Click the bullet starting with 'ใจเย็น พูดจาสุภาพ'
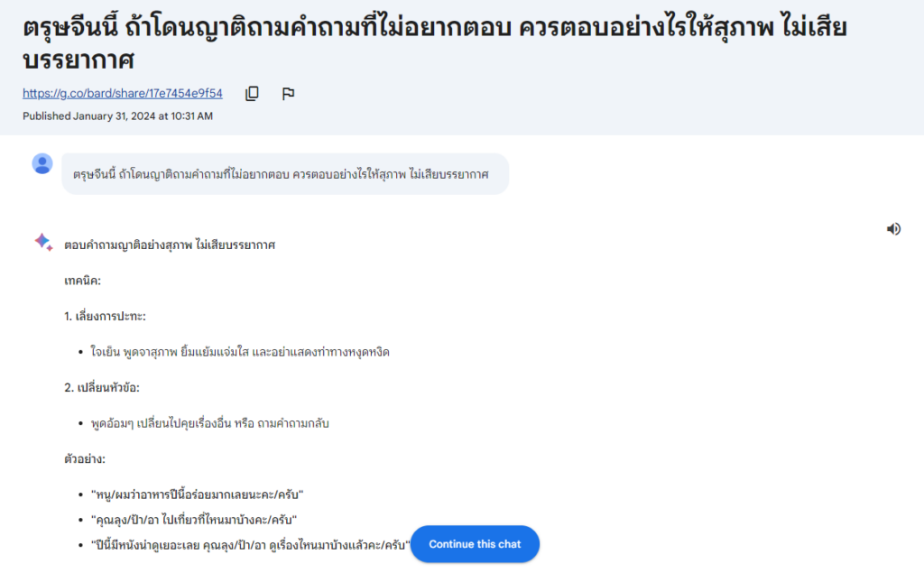 240,352
